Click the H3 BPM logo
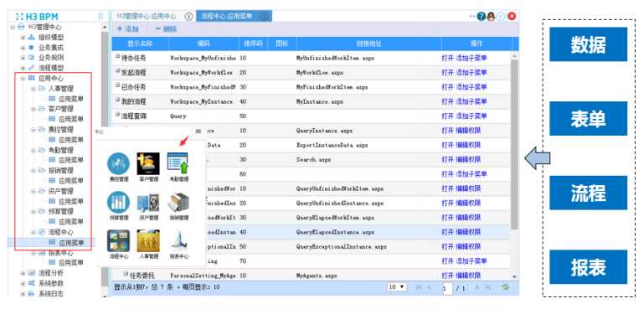644x309 pixels. pos(37,17)
